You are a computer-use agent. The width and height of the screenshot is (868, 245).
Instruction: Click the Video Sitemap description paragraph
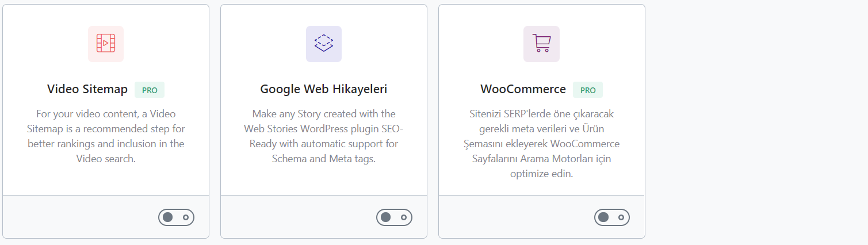coord(106,136)
